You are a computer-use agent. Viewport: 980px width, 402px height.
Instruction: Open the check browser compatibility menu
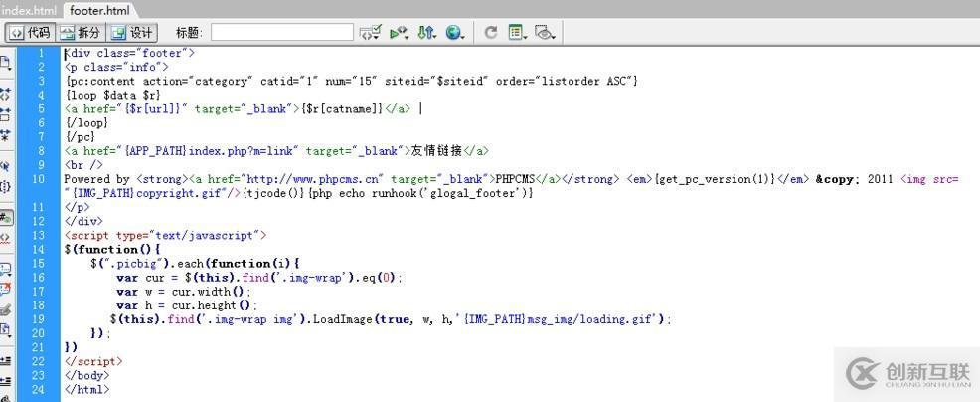click(371, 33)
